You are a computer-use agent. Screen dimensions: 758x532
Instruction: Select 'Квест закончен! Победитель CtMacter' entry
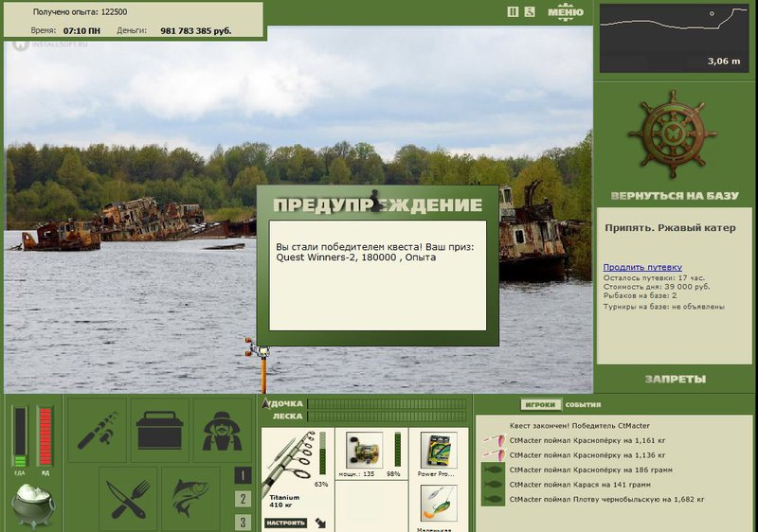point(580,426)
